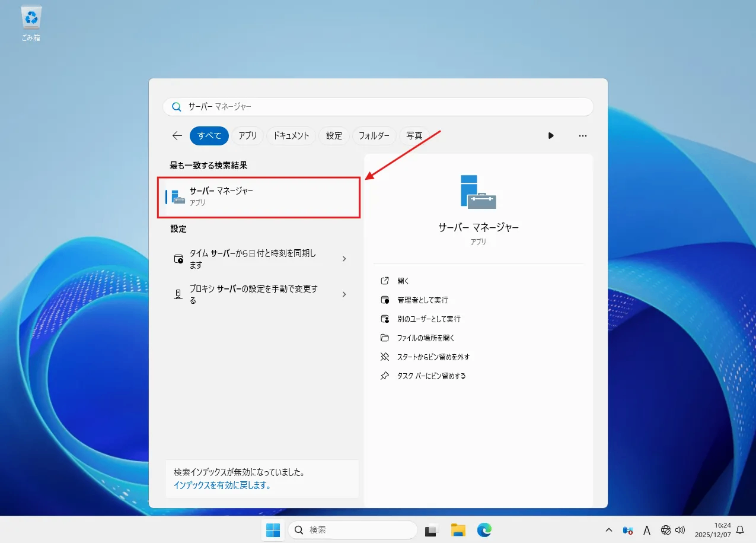Expand タイム サーバー result chevron
Viewport: 756px width, 543px height.
point(344,259)
